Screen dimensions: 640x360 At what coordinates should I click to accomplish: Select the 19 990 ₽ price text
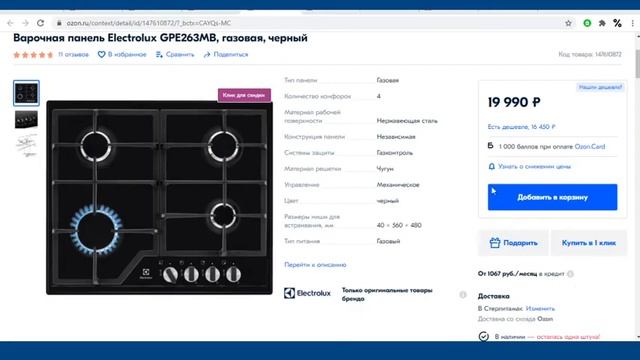(514, 102)
